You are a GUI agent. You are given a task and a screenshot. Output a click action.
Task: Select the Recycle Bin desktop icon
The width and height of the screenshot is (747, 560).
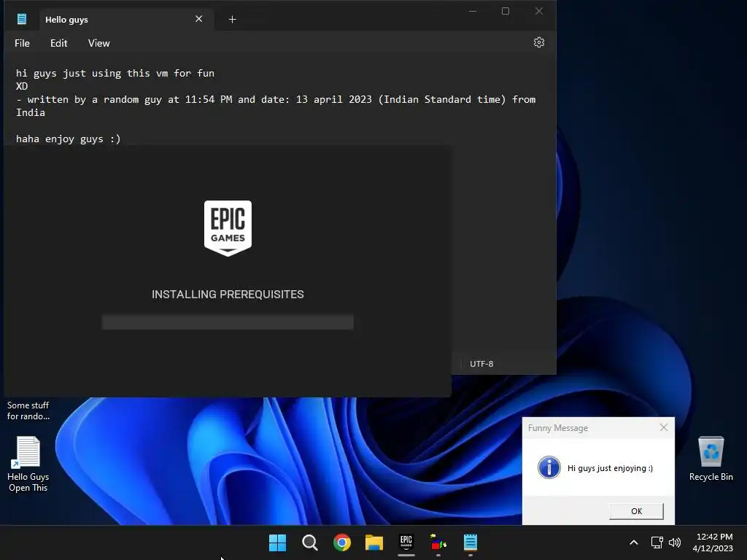coord(711,459)
